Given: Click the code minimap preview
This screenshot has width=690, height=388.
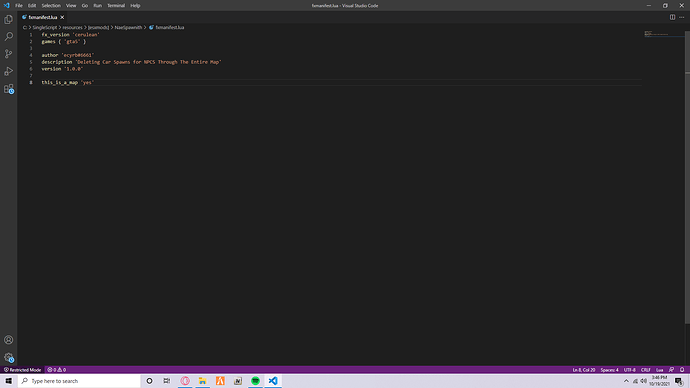Looking at the screenshot, I should pos(656,33).
